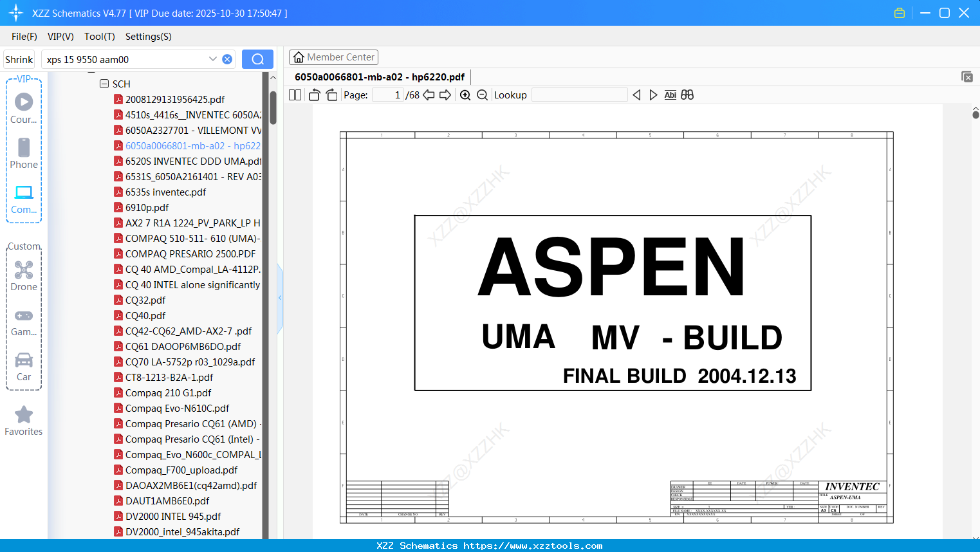Open DAOAX2MB6E1(cq42amd).pdf
The image size is (980, 552).
(x=191, y=486)
